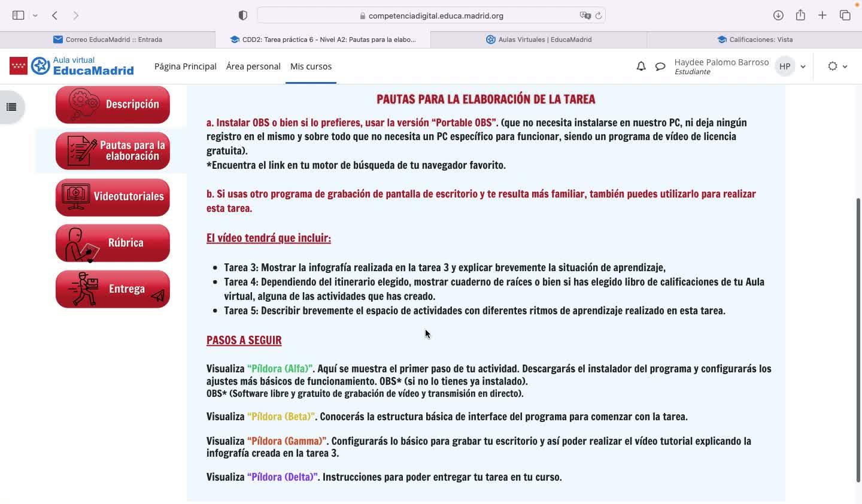The image size is (862, 504).
Task: Click the "OBS* (Software libre y gratuito" note
Action: pyautogui.click(x=365, y=394)
